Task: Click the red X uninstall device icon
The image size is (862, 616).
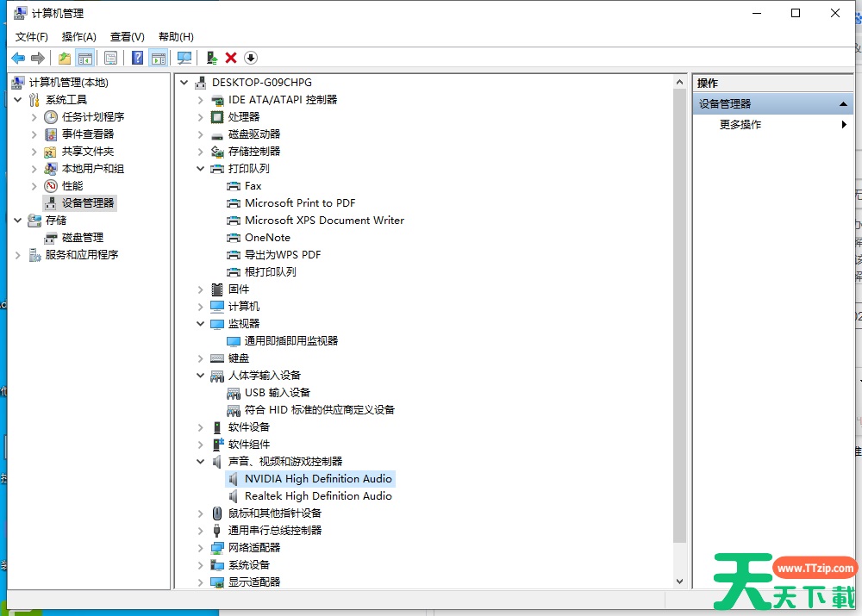Action: [231, 58]
